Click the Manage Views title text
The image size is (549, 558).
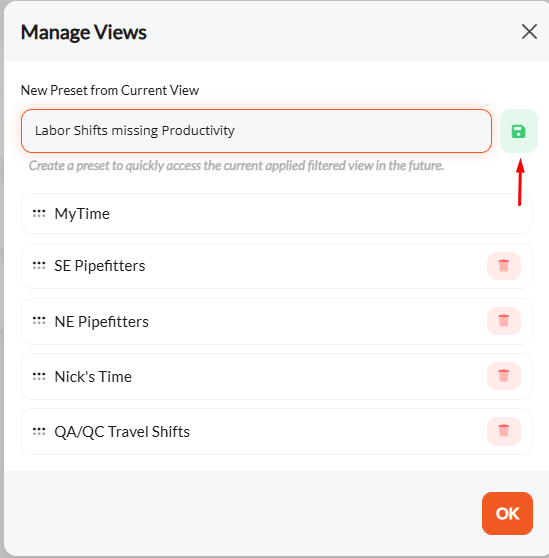point(84,32)
